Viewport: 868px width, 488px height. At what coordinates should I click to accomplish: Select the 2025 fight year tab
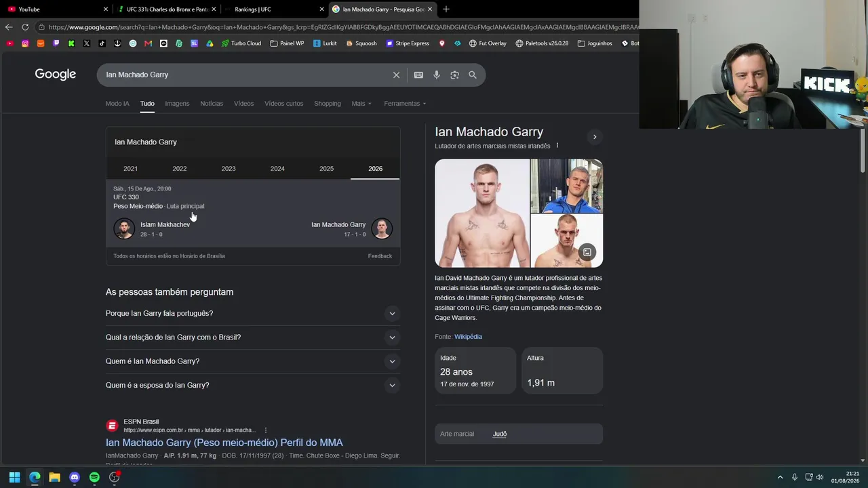coord(326,169)
